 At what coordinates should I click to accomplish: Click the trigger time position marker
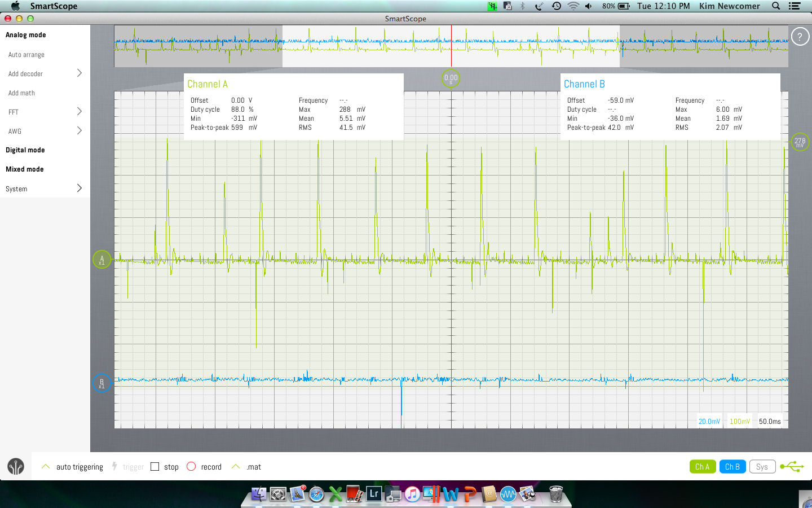tap(451, 78)
